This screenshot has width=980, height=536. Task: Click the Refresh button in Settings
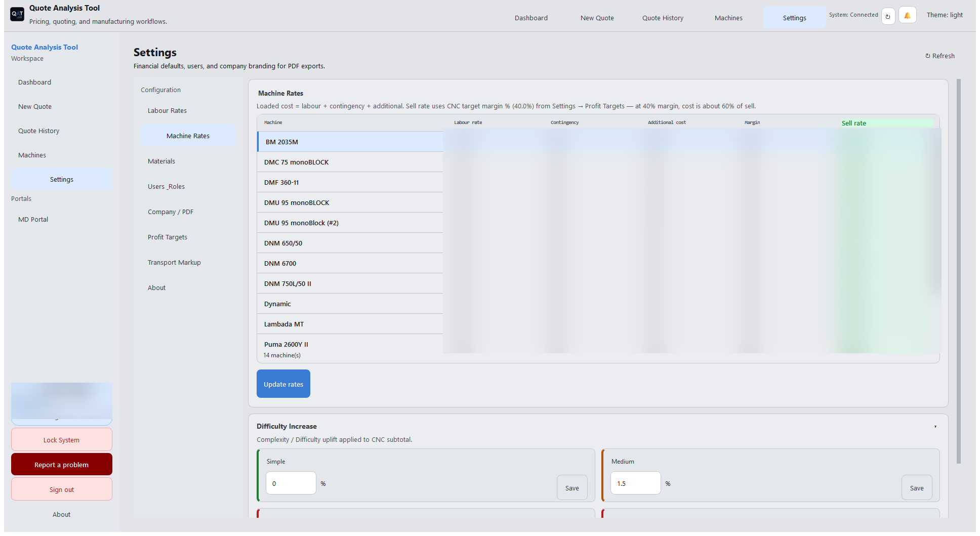tap(940, 56)
